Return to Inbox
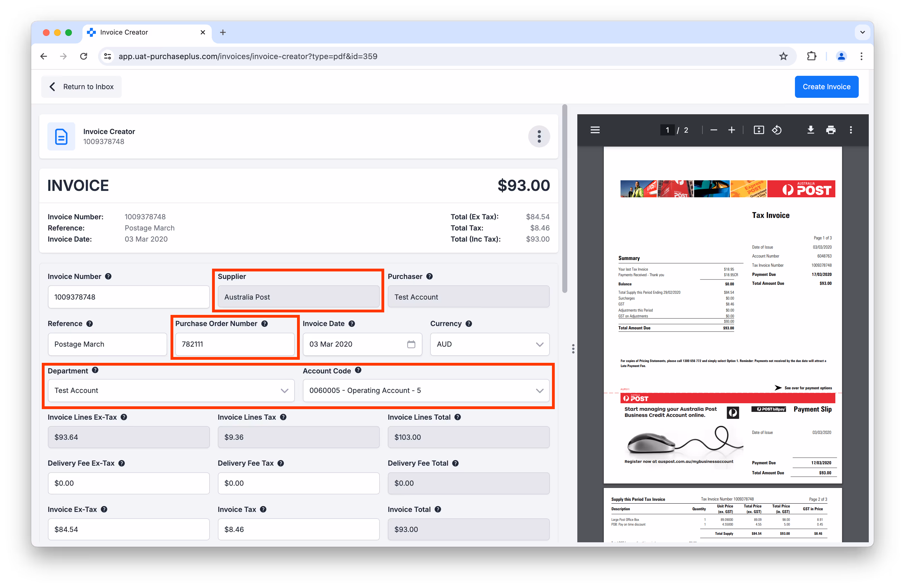The image size is (905, 588). [x=81, y=87]
